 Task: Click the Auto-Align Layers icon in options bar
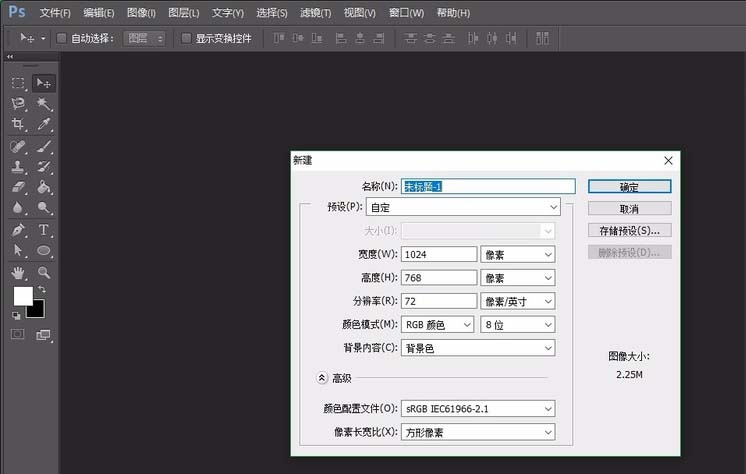542,38
